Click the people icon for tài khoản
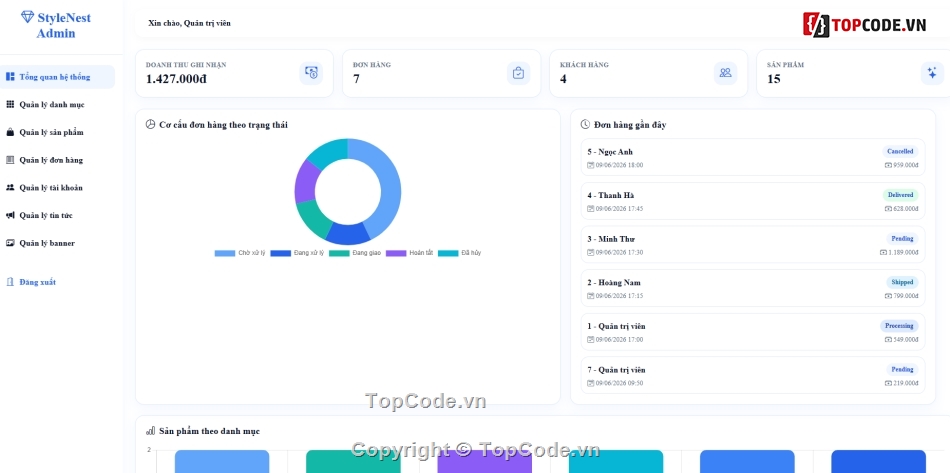950x473 pixels. tap(10, 188)
